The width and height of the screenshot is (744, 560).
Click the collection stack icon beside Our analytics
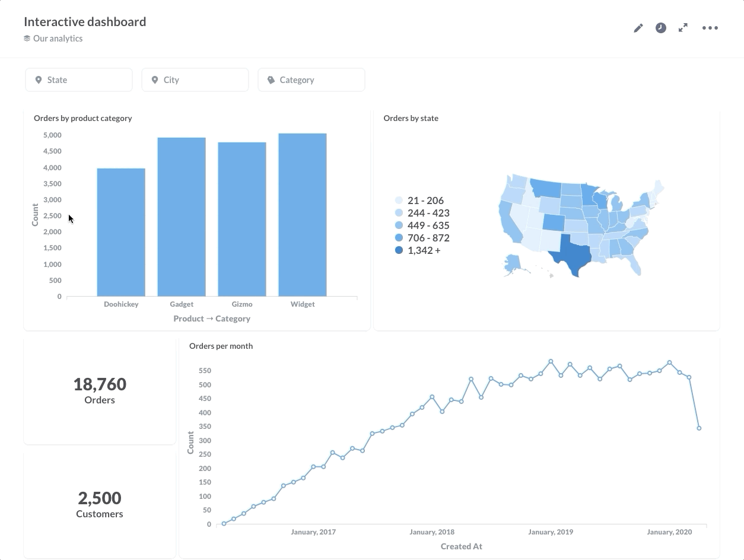point(27,39)
